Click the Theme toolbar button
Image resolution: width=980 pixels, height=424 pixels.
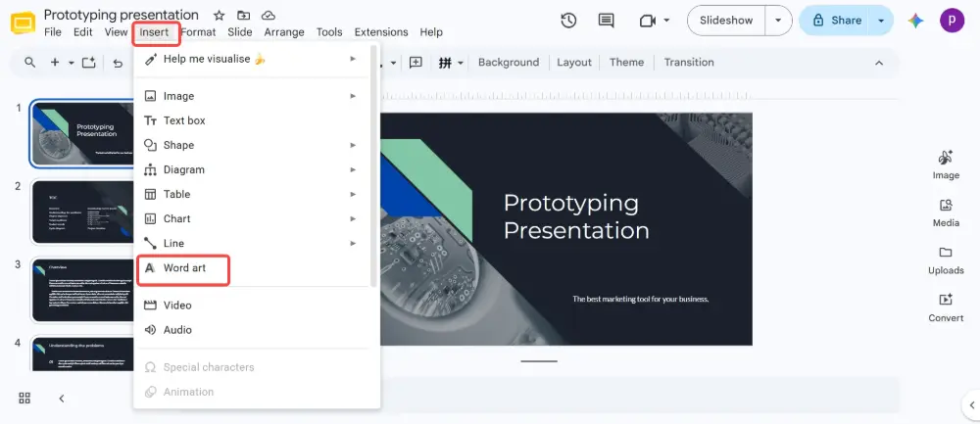click(x=627, y=63)
